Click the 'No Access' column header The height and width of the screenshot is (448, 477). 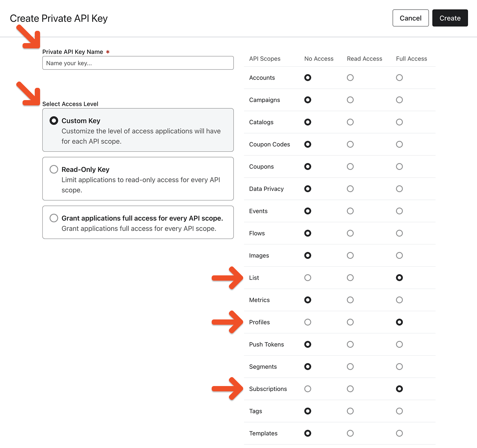(x=319, y=59)
